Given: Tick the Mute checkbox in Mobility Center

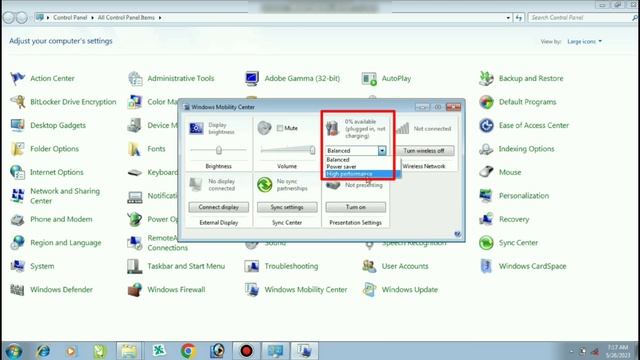Looking at the screenshot, I should tap(280, 128).
